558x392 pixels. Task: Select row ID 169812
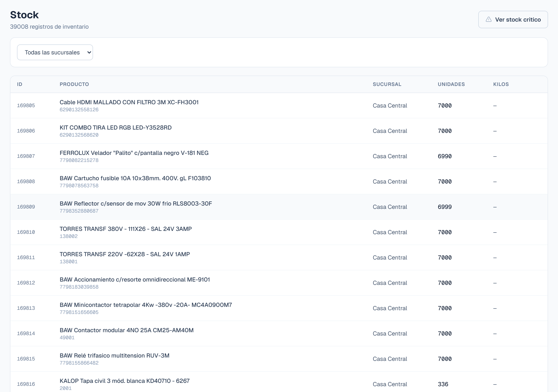click(x=26, y=283)
